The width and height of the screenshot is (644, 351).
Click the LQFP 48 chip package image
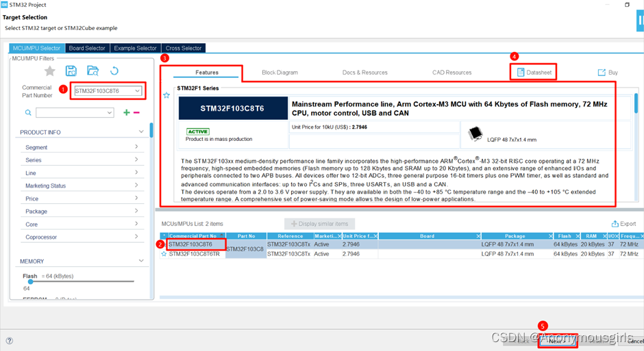tap(475, 133)
